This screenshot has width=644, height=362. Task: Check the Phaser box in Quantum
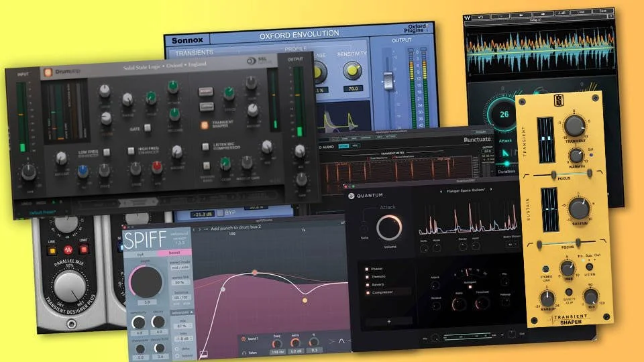click(x=367, y=269)
